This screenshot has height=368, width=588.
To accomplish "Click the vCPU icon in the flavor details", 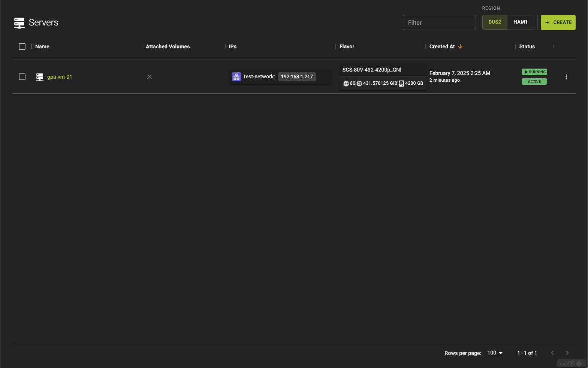I will (346, 84).
